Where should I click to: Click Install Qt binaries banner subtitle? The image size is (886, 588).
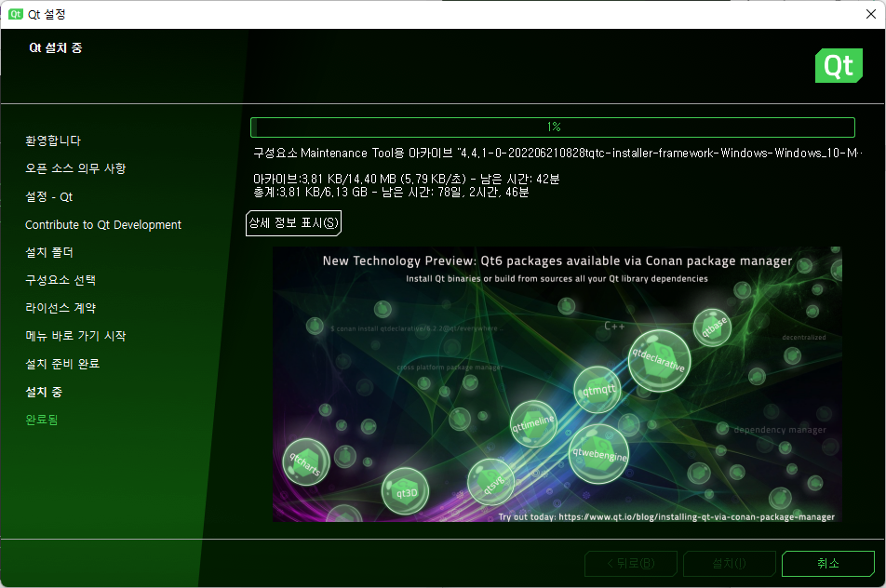tap(557, 278)
